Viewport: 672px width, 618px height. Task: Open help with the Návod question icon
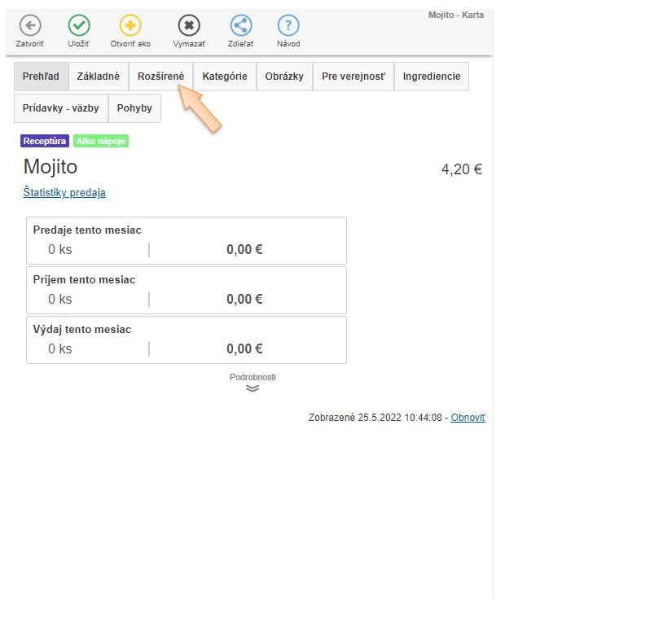(288, 26)
